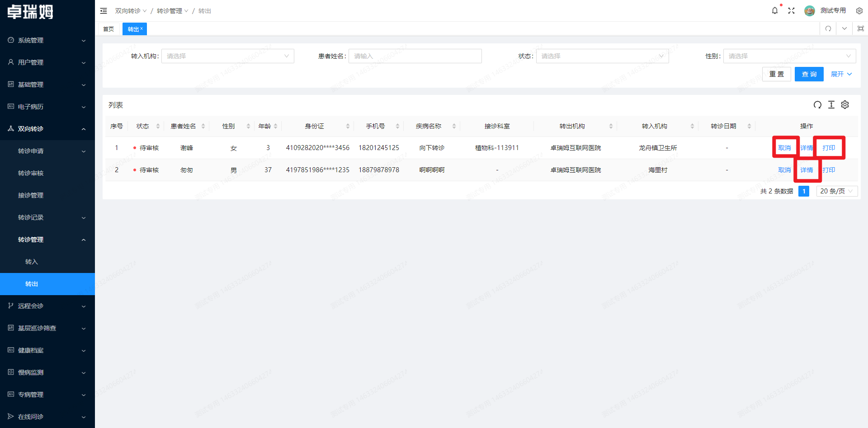Toggle fullscreen mode icon in header

click(791, 11)
